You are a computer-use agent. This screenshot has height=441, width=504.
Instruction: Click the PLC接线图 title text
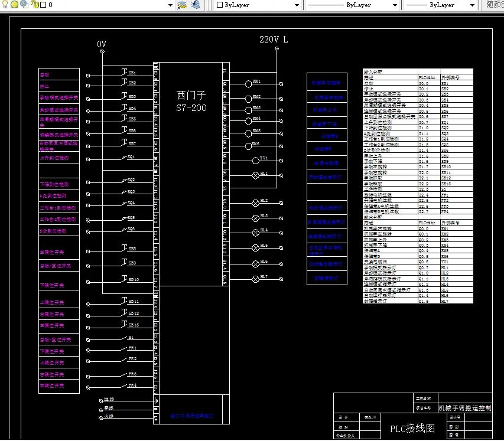click(x=412, y=429)
